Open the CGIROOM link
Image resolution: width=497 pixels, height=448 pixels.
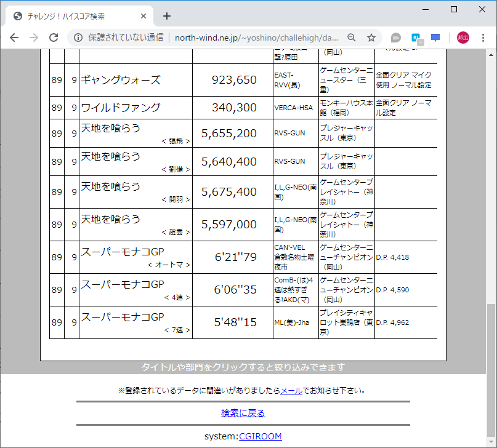(261, 436)
